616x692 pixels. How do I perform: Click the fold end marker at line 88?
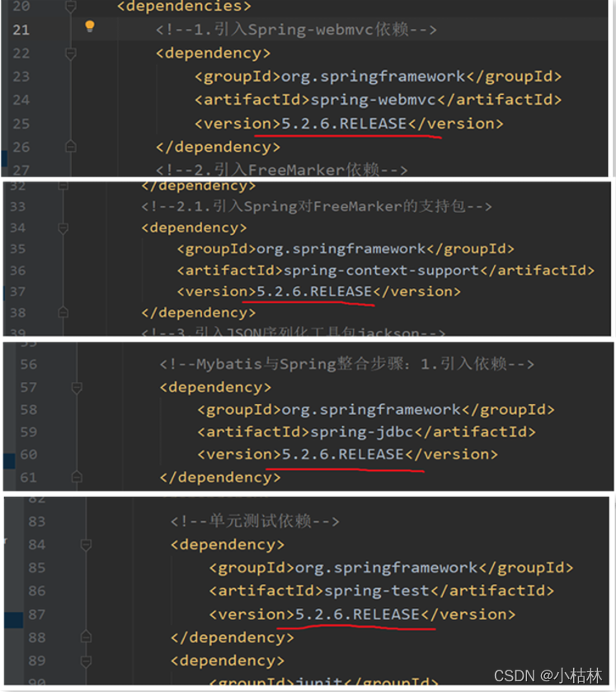86,638
